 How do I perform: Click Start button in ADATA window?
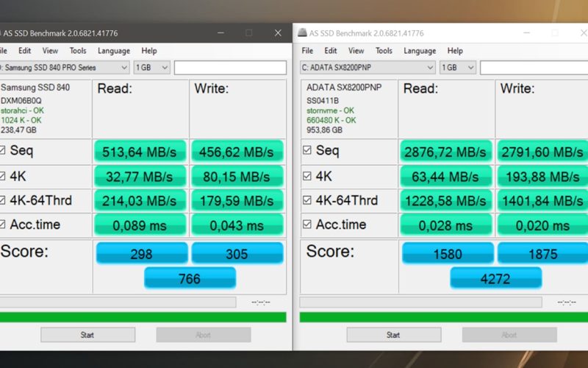pos(394,335)
